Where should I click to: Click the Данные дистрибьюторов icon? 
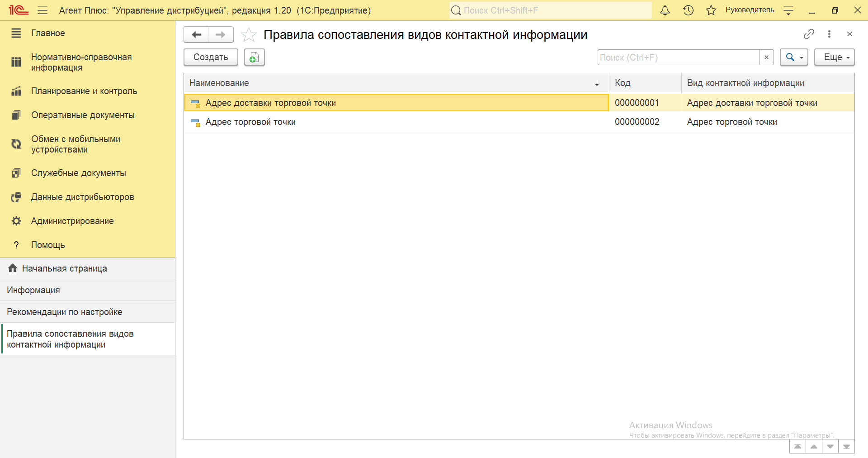(x=16, y=197)
